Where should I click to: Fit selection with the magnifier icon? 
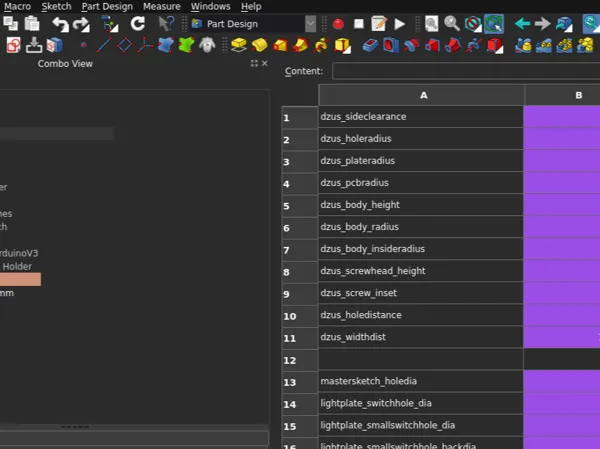[452, 24]
